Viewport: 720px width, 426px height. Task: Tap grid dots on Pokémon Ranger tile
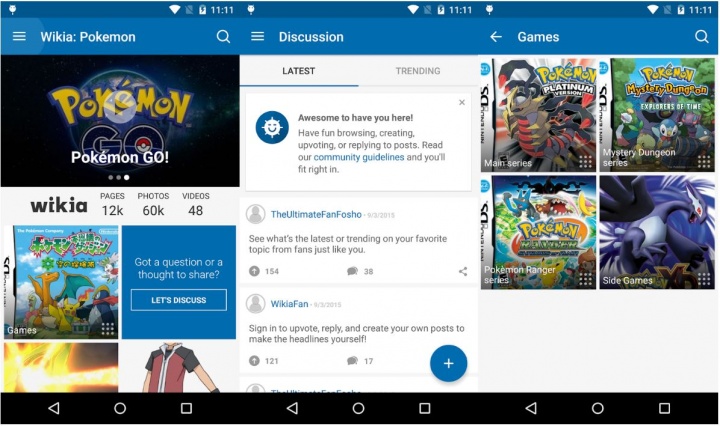coord(585,279)
